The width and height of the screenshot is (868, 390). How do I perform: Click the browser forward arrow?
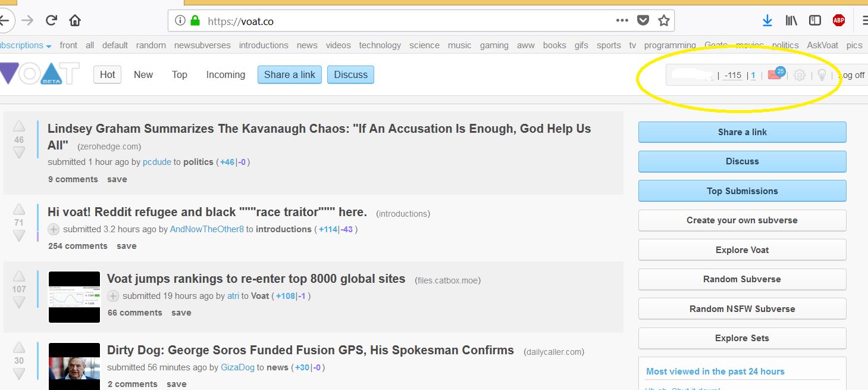pos(27,20)
